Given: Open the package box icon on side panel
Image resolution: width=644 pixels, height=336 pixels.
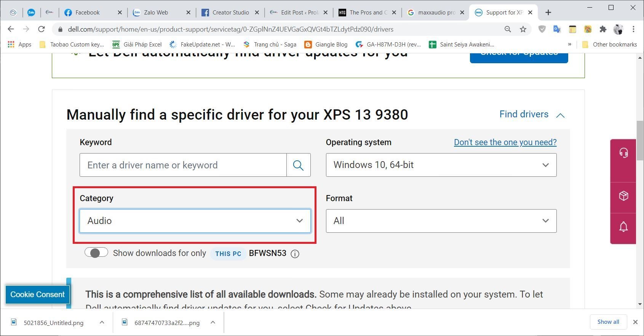Looking at the screenshot, I should pos(623,196).
